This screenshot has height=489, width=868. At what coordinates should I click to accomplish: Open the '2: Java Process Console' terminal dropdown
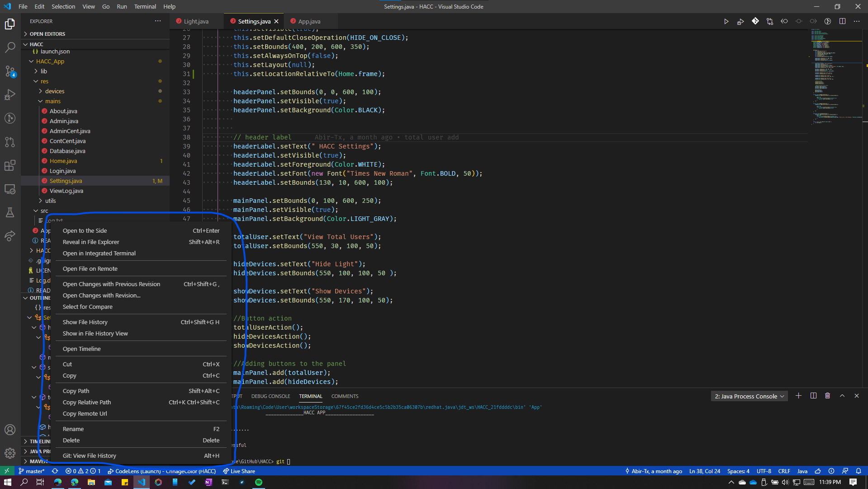pos(749,396)
